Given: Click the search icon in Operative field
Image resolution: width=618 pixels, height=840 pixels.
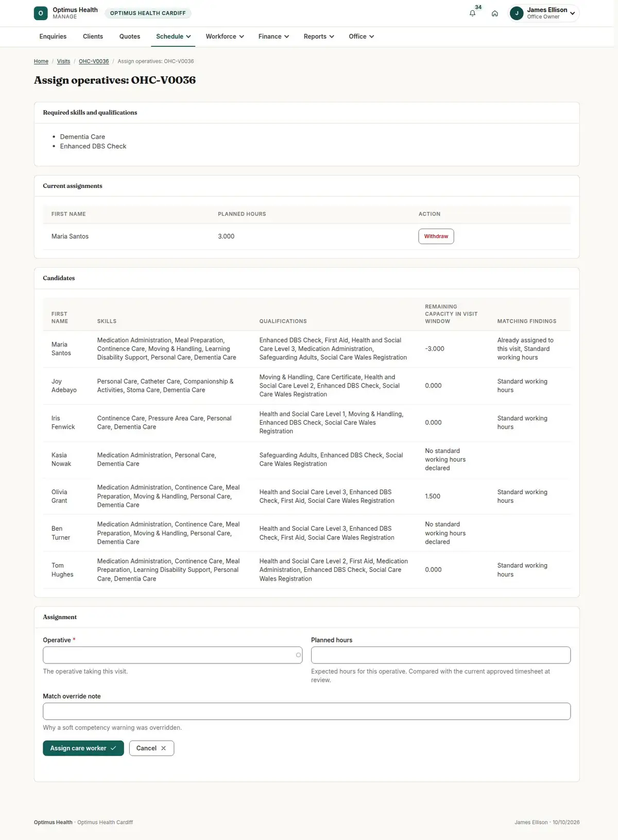Looking at the screenshot, I should click(x=298, y=655).
